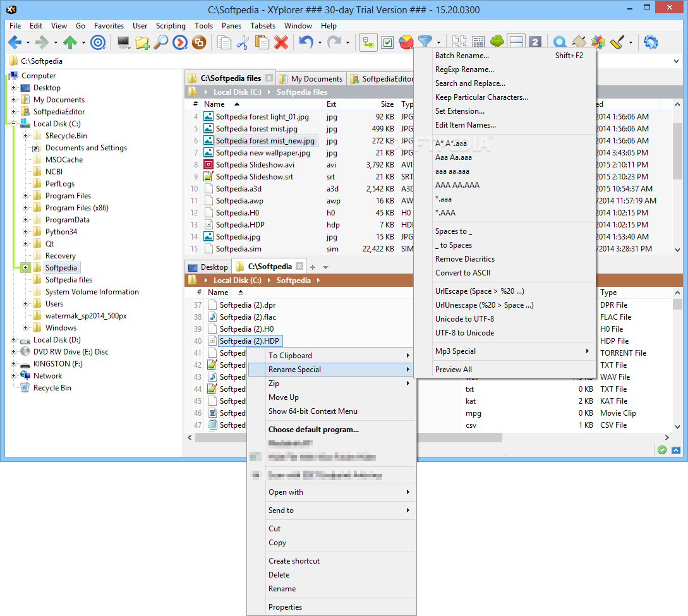Viewport: 688px width, 616px height.
Task: Click the number 2 pane icon
Action: coord(535,42)
